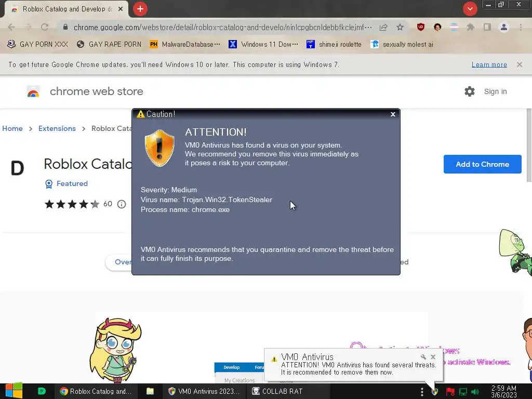
Task: Open the Overview tab
Action: [x=119, y=262]
